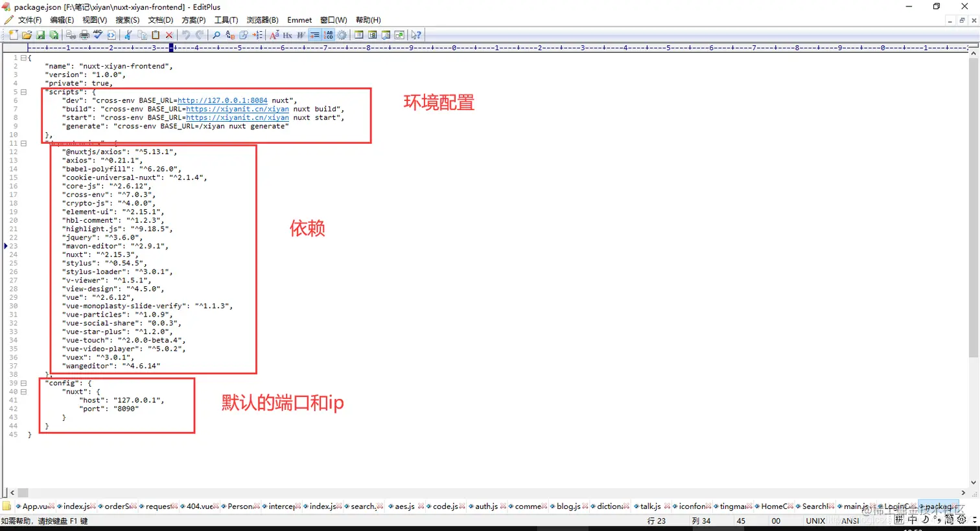The height and width of the screenshot is (531, 980).
Task: Click the 列 34 column indicator
Action: tap(701, 521)
